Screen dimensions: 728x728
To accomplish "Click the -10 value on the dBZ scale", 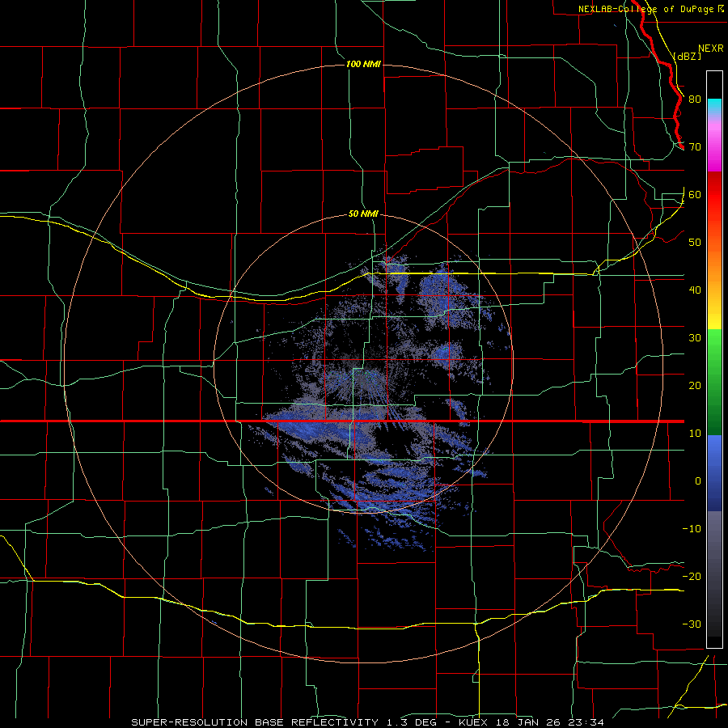I will pos(692,529).
